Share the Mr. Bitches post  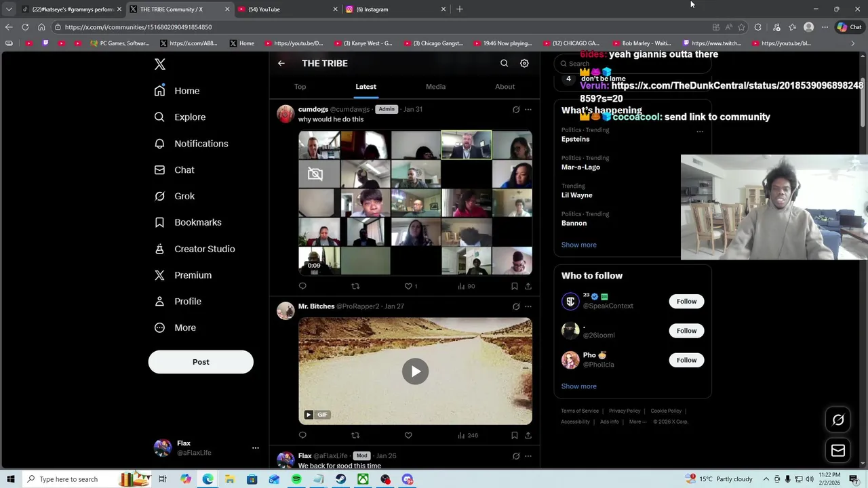[528, 435]
